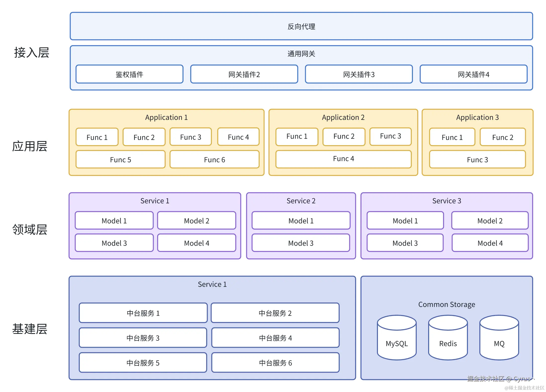The width and height of the screenshot is (546, 392).
Task: Click the Common Storage title
Action: pos(447,304)
